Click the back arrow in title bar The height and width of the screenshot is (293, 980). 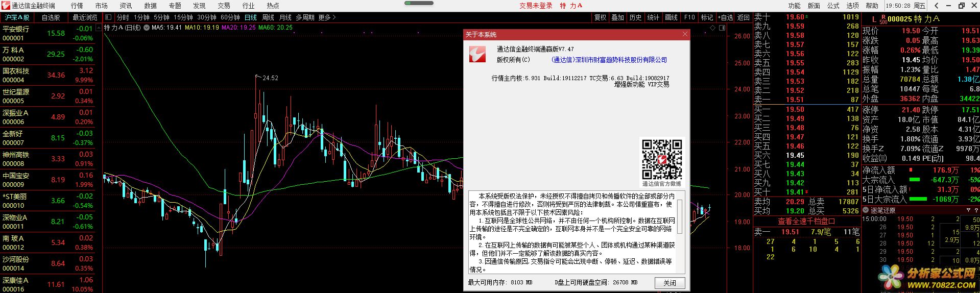click(x=936, y=6)
